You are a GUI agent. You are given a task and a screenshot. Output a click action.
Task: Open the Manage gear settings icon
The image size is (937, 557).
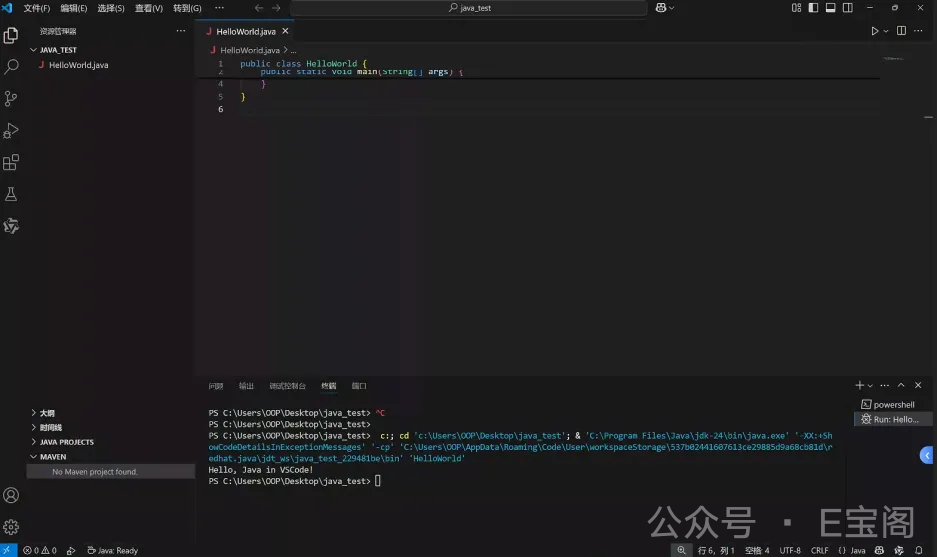pyautogui.click(x=12, y=526)
